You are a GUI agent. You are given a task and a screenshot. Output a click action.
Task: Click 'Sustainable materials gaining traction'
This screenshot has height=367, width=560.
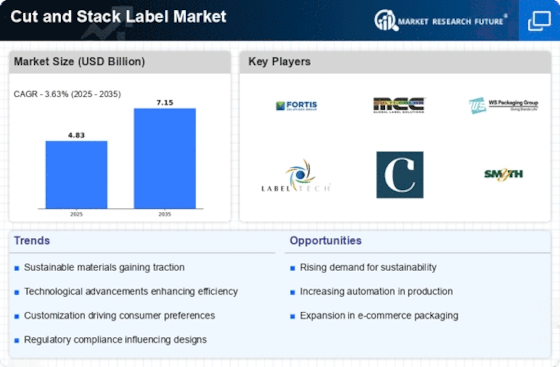click(104, 267)
